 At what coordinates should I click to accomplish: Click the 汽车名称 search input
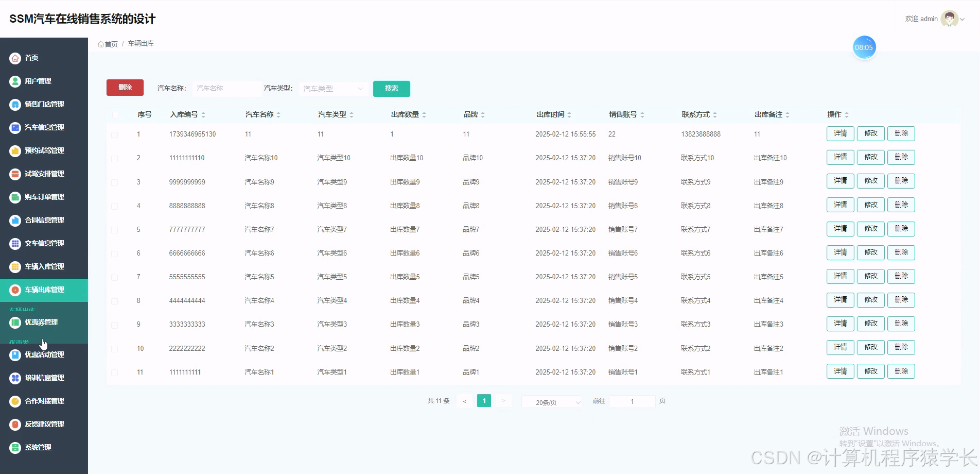227,89
